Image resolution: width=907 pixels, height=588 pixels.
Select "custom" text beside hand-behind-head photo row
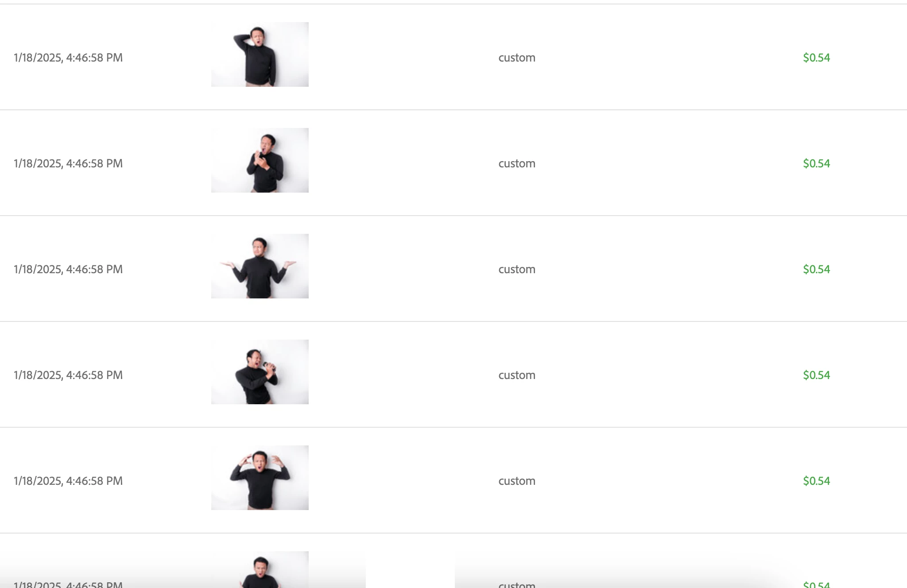pos(517,58)
